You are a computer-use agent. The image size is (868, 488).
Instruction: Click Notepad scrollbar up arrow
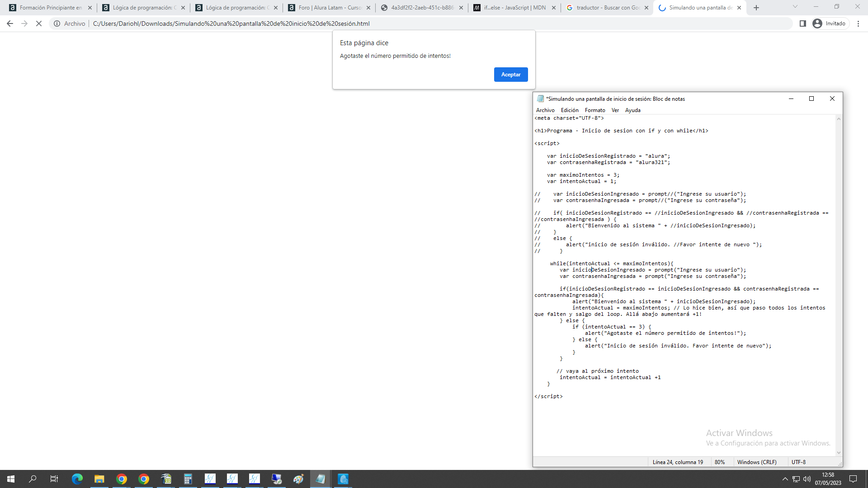[839, 119]
